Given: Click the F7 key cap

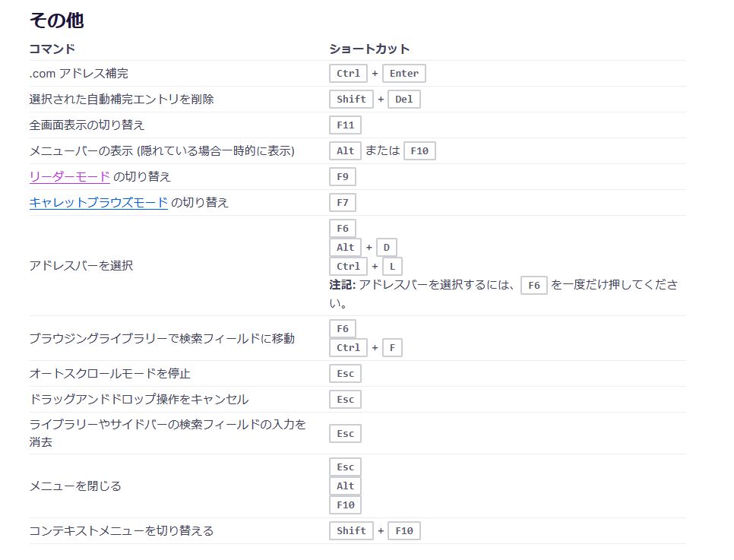Looking at the screenshot, I should point(343,203).
